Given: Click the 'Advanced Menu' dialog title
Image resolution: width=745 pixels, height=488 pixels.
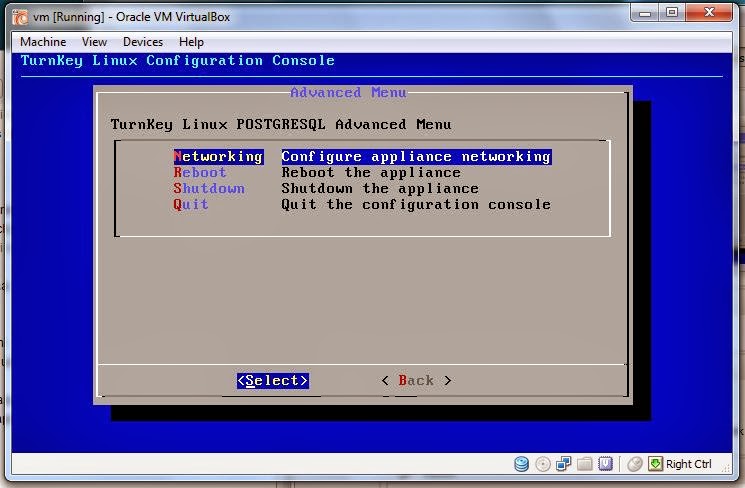Looking at the screenshot, I should coord(348,92).
